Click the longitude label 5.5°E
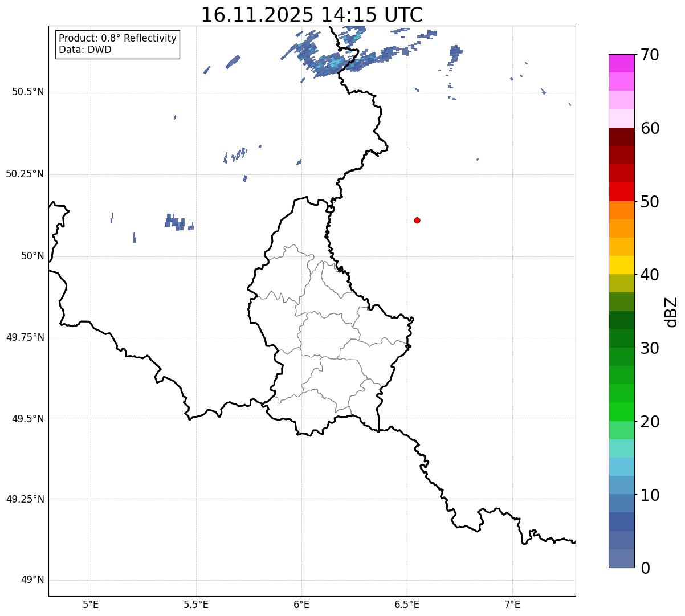 tap(196, 604)
